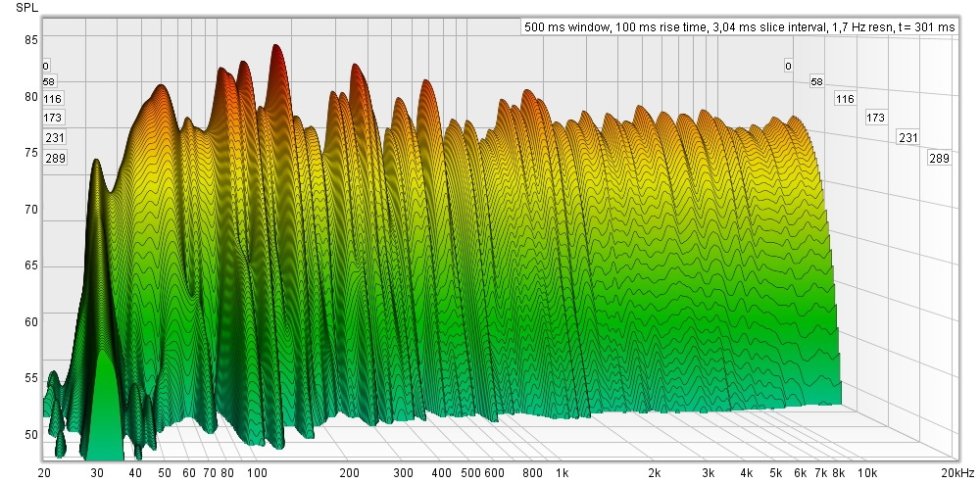Click the 300 Hz frequency tick label

pos(402,472)
